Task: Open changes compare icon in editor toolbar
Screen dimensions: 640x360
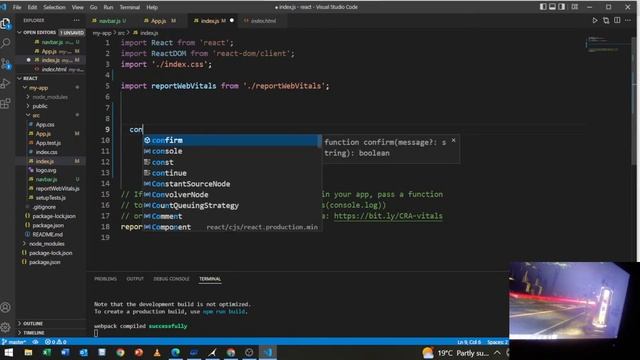Action: pyautogui.click(x=606, y=20)
